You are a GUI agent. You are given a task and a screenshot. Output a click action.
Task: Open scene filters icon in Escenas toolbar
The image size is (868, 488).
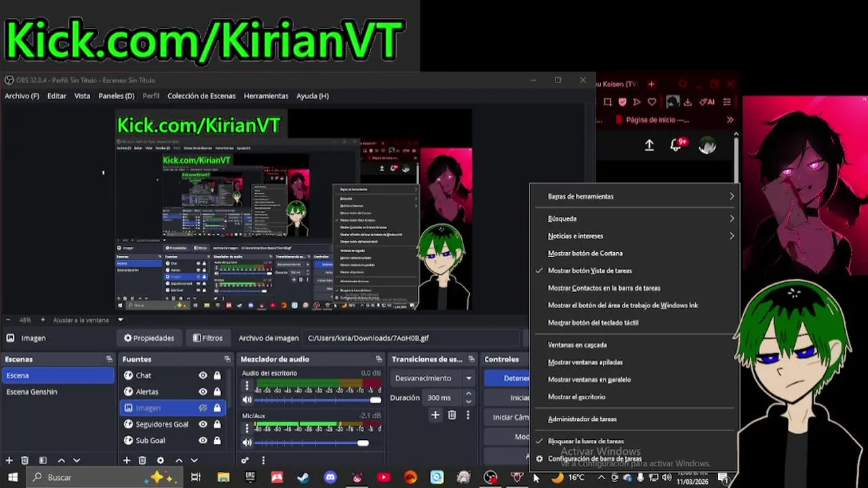[x=43, y=460]
